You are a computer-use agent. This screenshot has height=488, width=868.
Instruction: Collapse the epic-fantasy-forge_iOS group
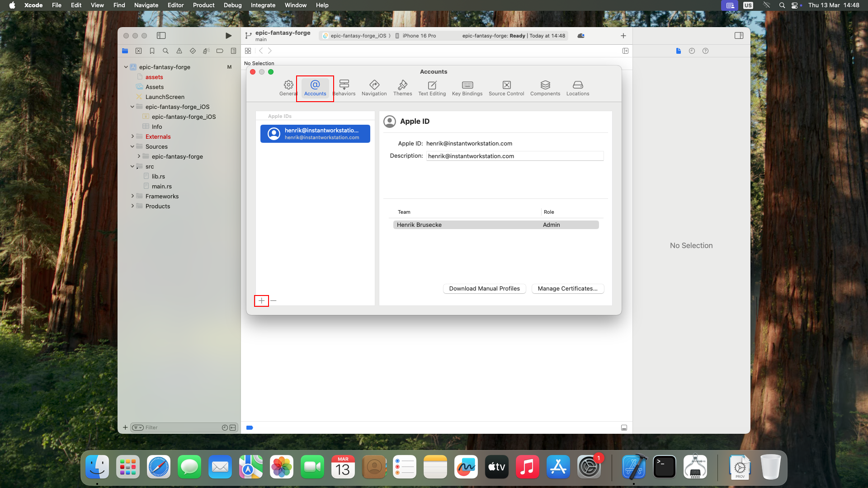132,107
